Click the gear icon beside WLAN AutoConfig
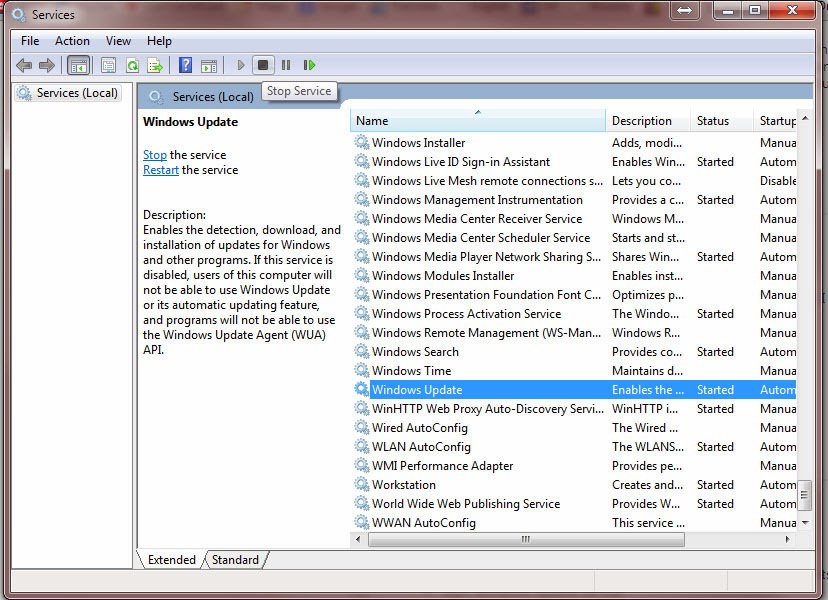This screenshot has width=828, height=600. point(362,446)
